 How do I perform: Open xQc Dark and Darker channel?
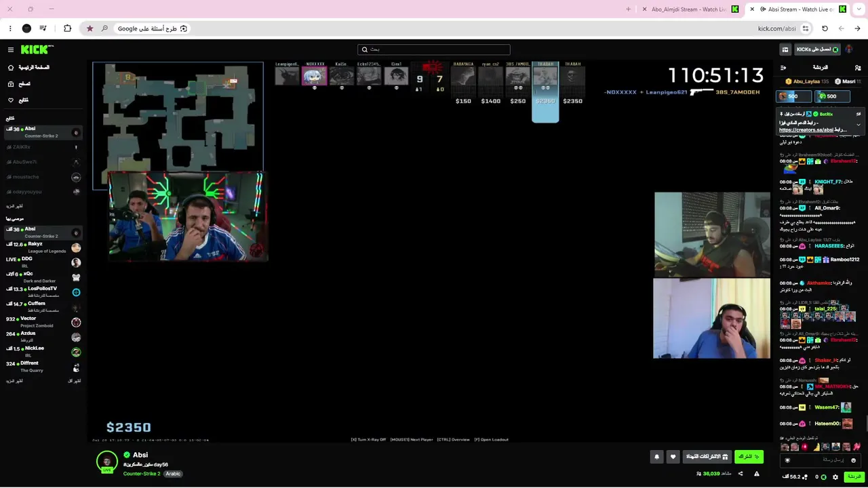point(43,277)
